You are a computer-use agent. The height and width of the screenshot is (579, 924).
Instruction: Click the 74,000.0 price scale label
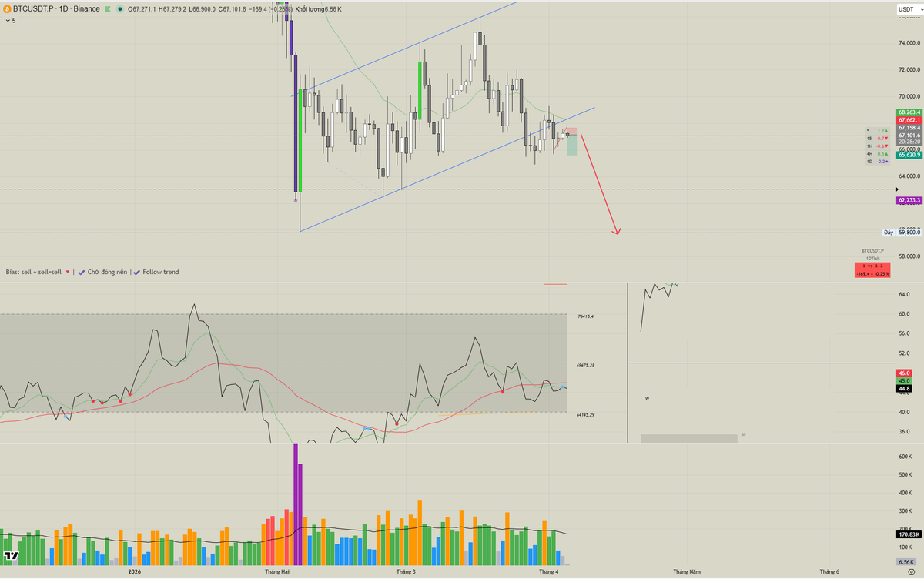point(909,42)
